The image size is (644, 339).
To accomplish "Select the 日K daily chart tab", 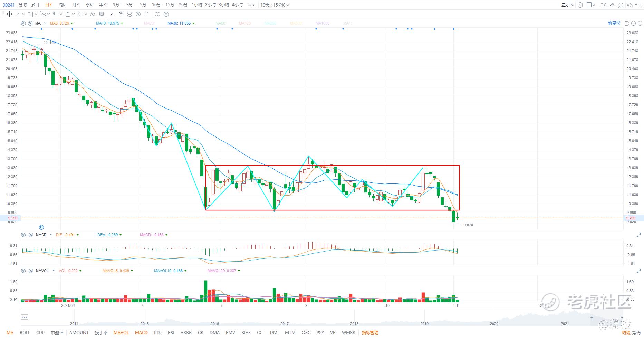I will coord(49,5).
